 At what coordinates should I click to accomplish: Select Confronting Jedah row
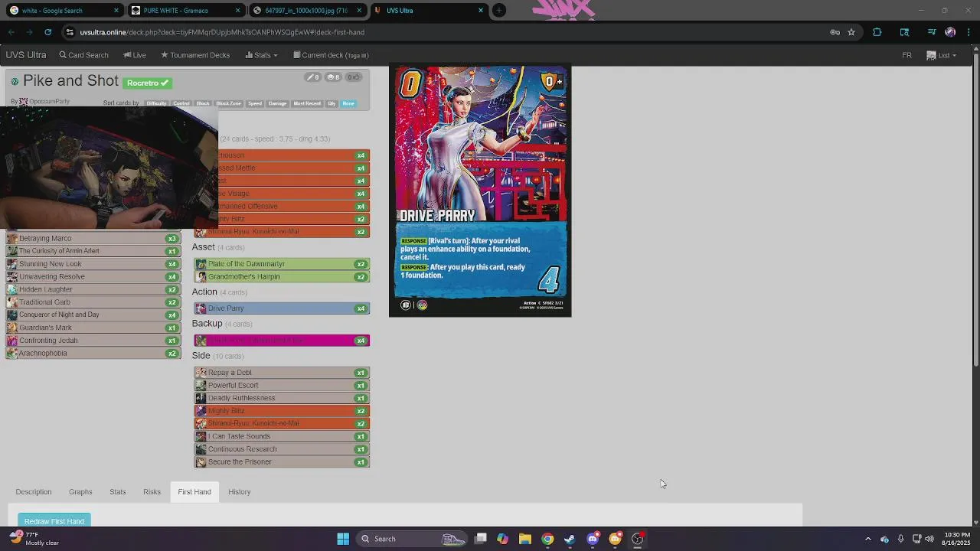(93, 341)
